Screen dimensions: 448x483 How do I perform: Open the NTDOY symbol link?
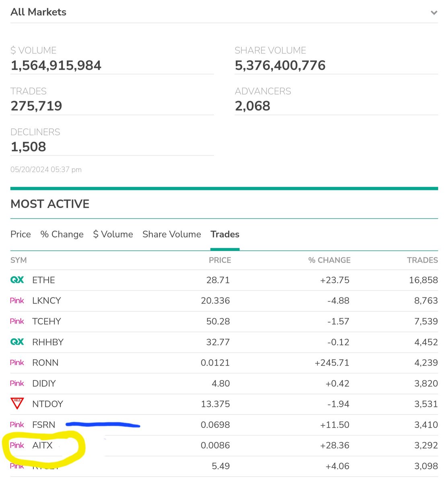[x=48, y=404]
